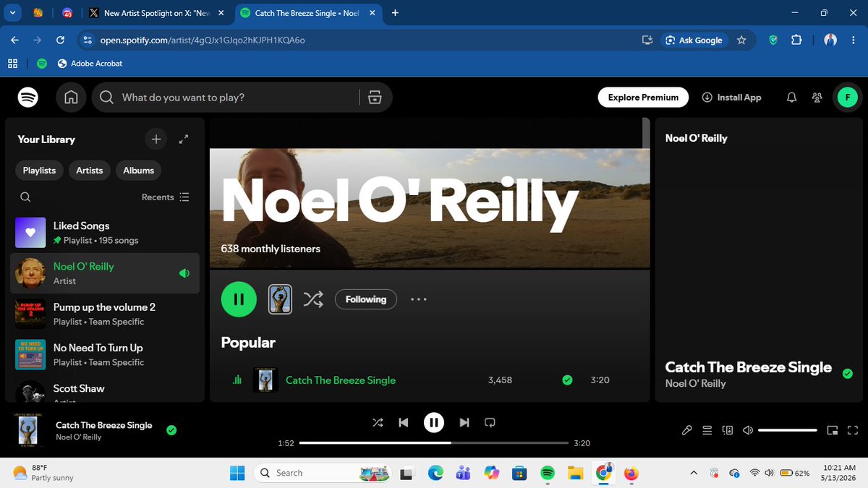Show hidden system tray icons
The width and height of the screenshot is (868, 488).
point(694,473)
